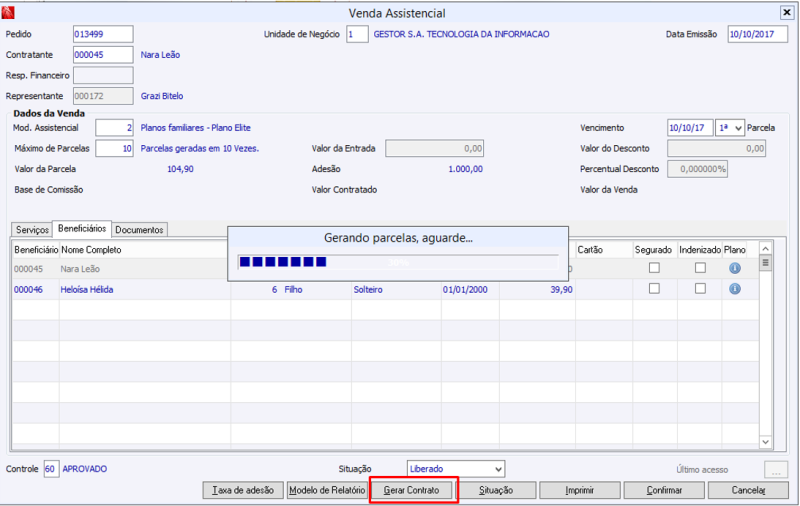Click the Adesão value 1.000,00
Screen dimensions: 800x506
(465, 169)
